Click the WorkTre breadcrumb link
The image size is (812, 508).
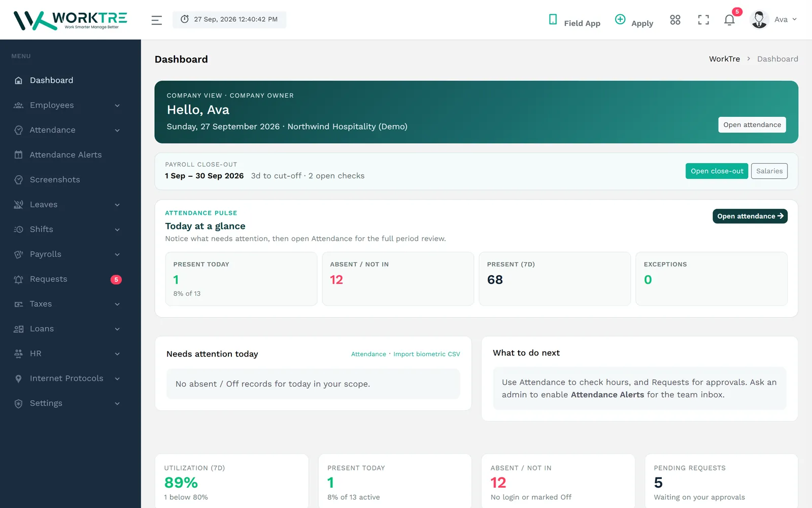(724, 59)
